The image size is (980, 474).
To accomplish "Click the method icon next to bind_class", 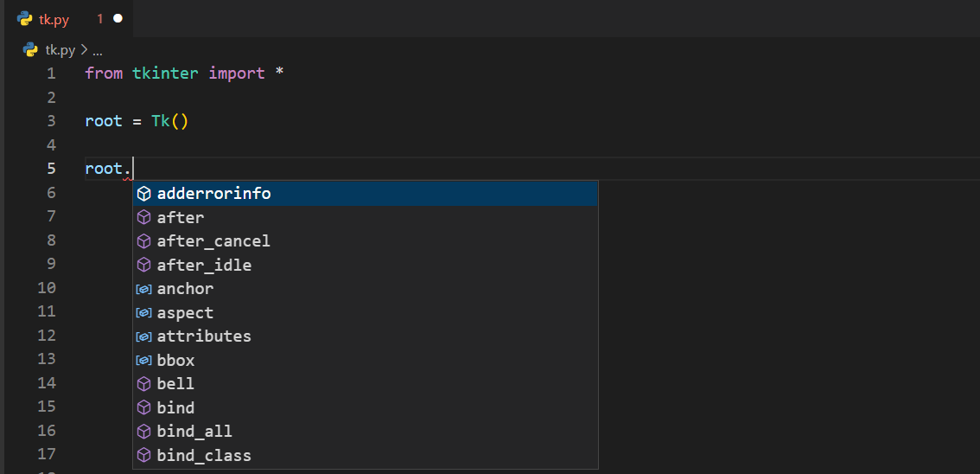I will tap(144, 456).
